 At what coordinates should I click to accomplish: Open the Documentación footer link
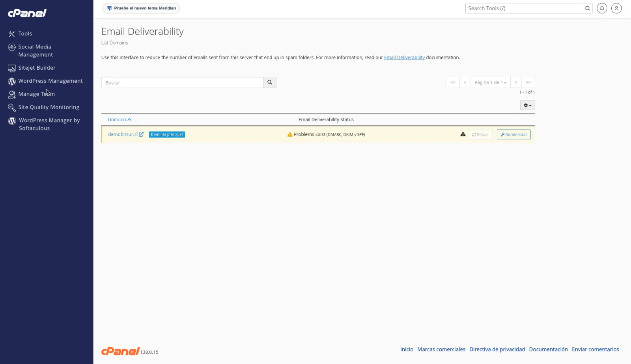(x=548, y=349)
